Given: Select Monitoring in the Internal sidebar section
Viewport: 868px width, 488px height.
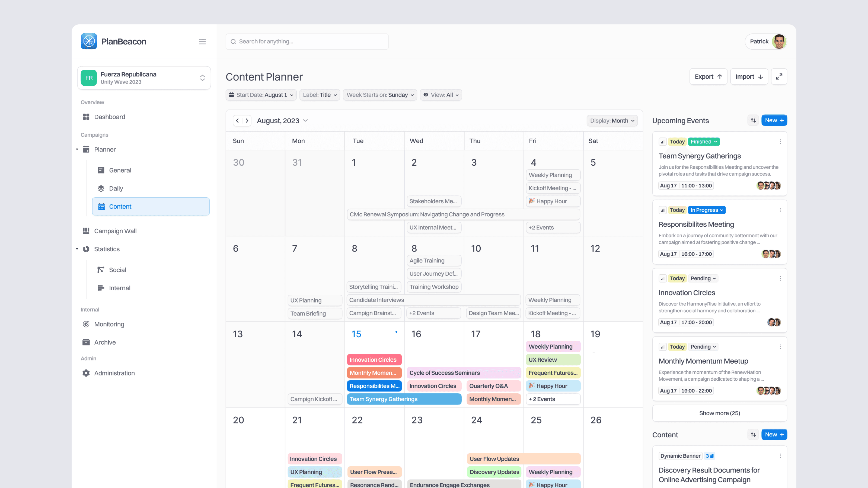Looking at the screenshot, I should point(108,324).
